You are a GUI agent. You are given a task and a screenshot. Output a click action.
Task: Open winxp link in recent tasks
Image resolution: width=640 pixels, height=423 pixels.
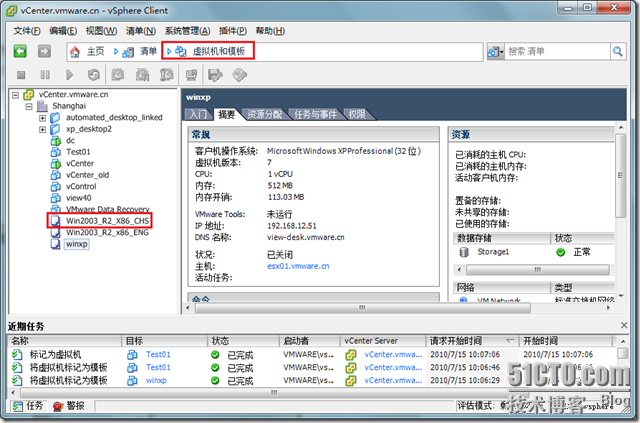[x=156, y=381]
